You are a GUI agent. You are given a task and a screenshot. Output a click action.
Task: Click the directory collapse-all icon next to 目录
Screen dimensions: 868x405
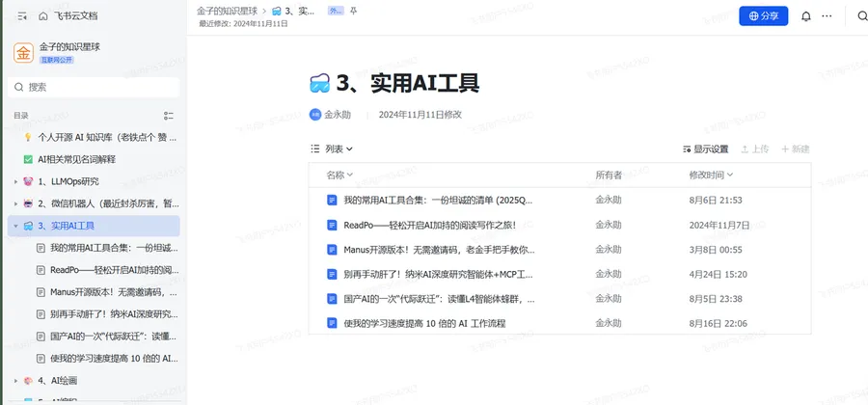(x=169, y=116)
